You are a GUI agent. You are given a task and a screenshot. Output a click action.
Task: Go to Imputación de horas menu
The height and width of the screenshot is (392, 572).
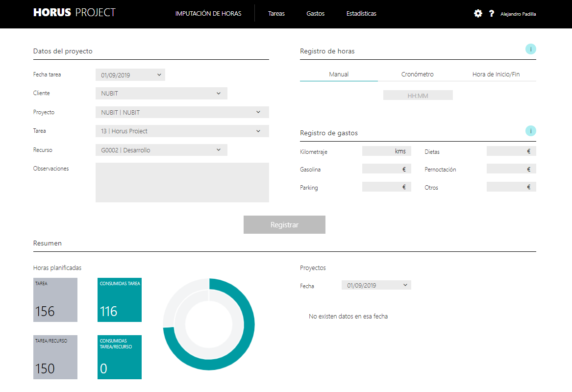208,14
